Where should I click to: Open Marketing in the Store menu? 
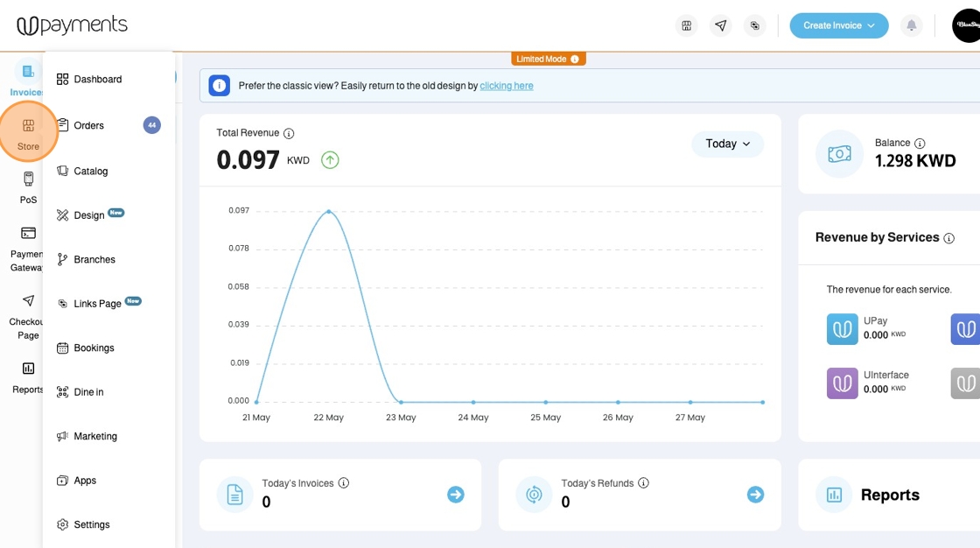(x=87, y=436)
